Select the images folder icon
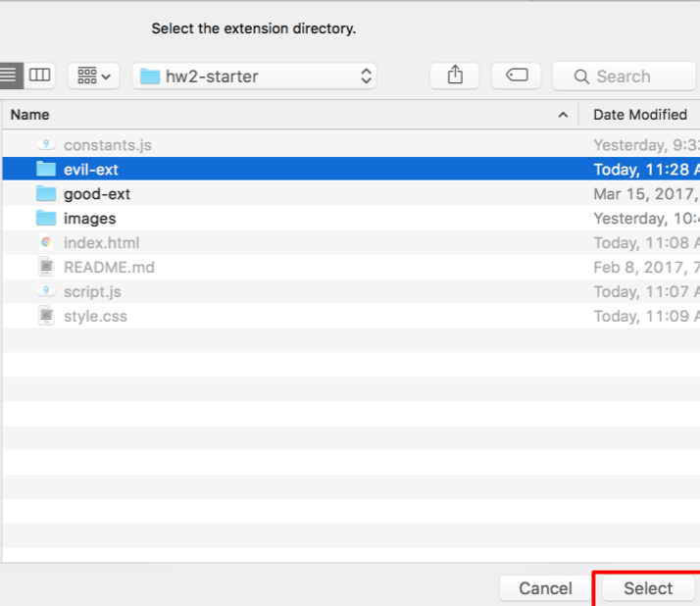The height and width of the screenshot is (606, 700). click(x=46, y=219)
